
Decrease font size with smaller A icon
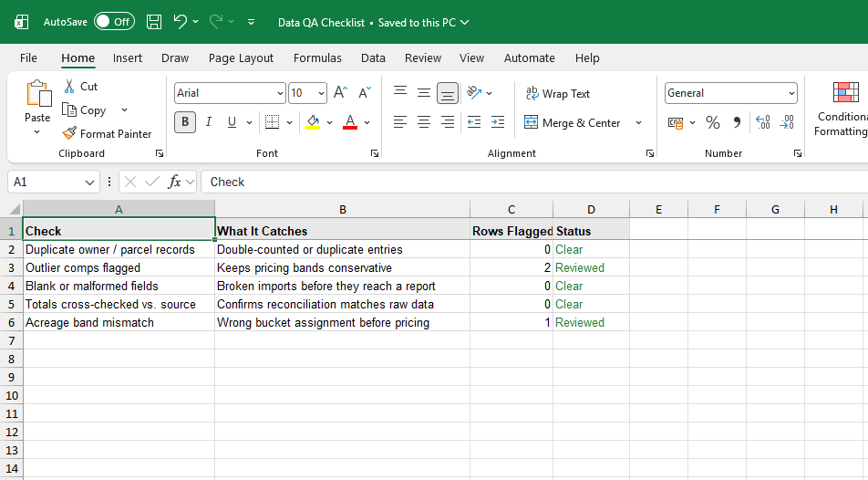(x=365, y=92)
